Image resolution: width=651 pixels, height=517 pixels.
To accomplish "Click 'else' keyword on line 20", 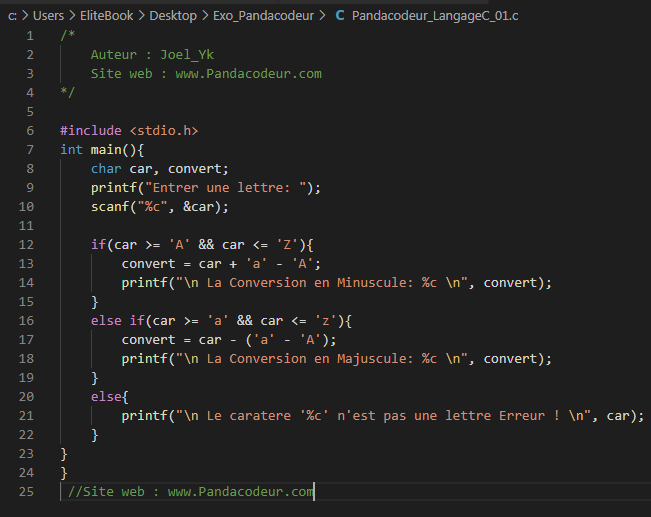I will 106,397.
